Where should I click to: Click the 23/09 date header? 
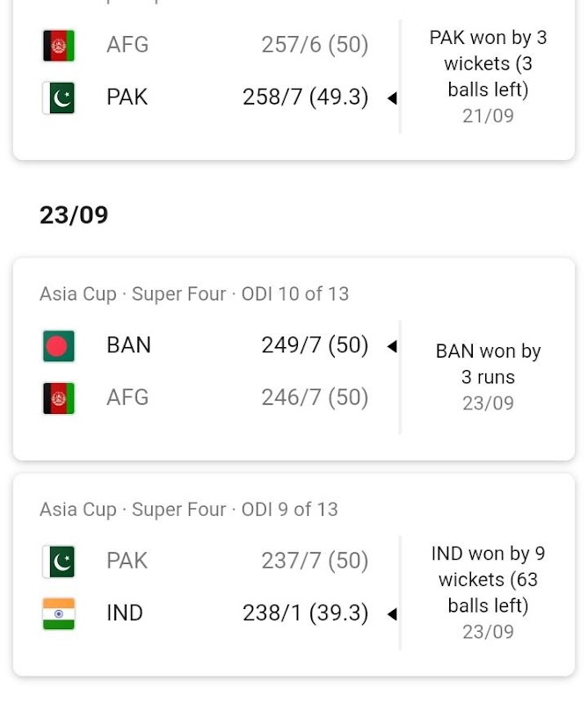point(74,215)
